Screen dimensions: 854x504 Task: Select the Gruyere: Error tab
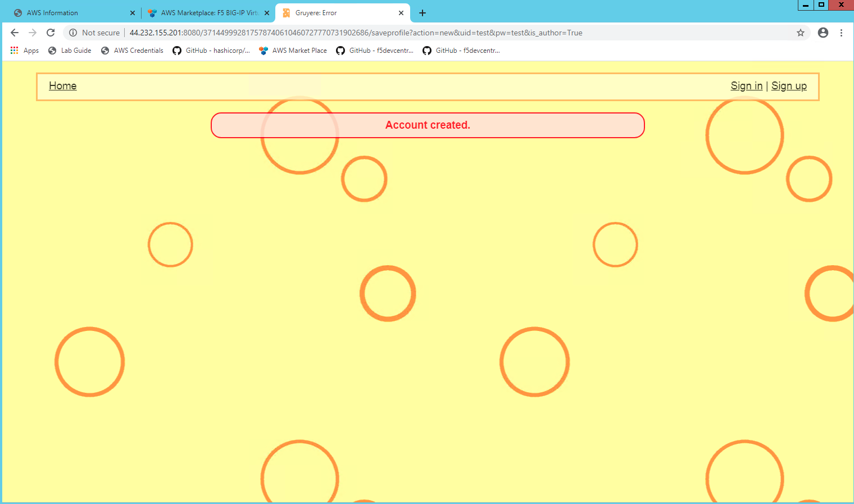[342, 13]
